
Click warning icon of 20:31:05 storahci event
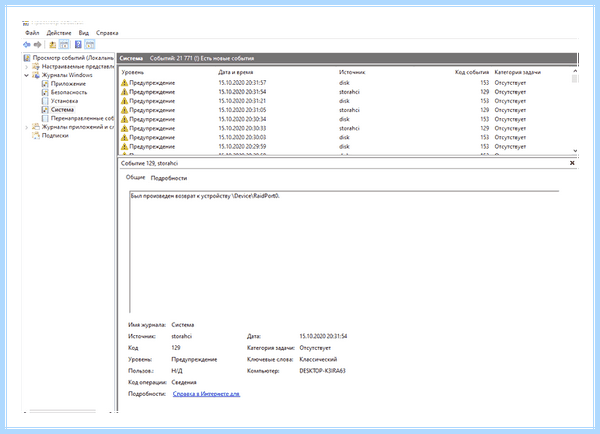tap(124, 110)
